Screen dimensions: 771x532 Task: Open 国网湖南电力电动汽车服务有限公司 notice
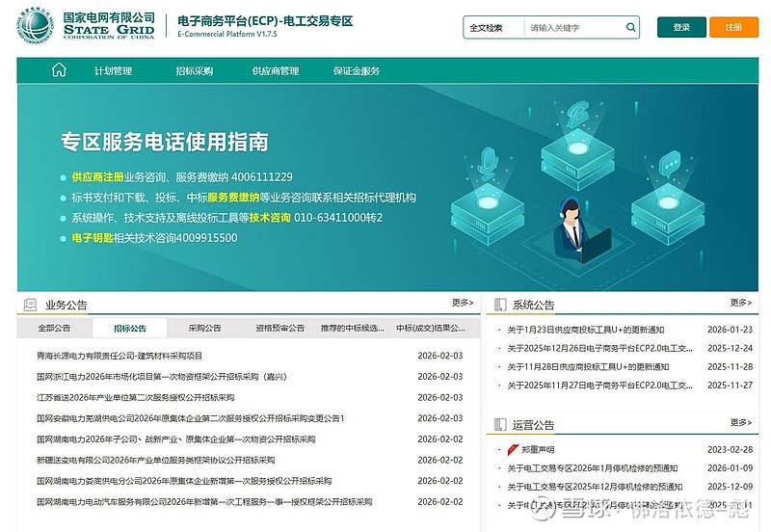pos(204,502)
